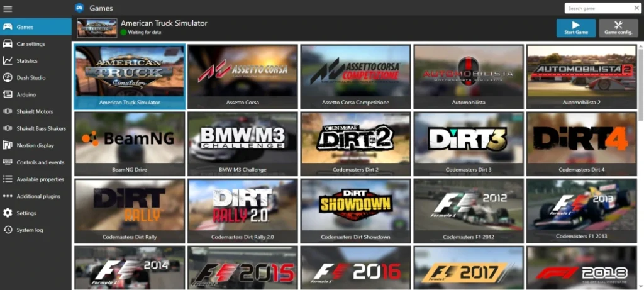This screenshot has width=644, height=290.
Task: Select Codemasters Dirt Showdown tile
Action: pyautogui.click(x=356, y=211)
